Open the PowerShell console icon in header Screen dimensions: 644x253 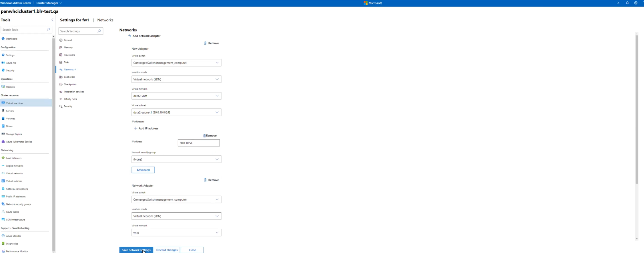[619, 3]
